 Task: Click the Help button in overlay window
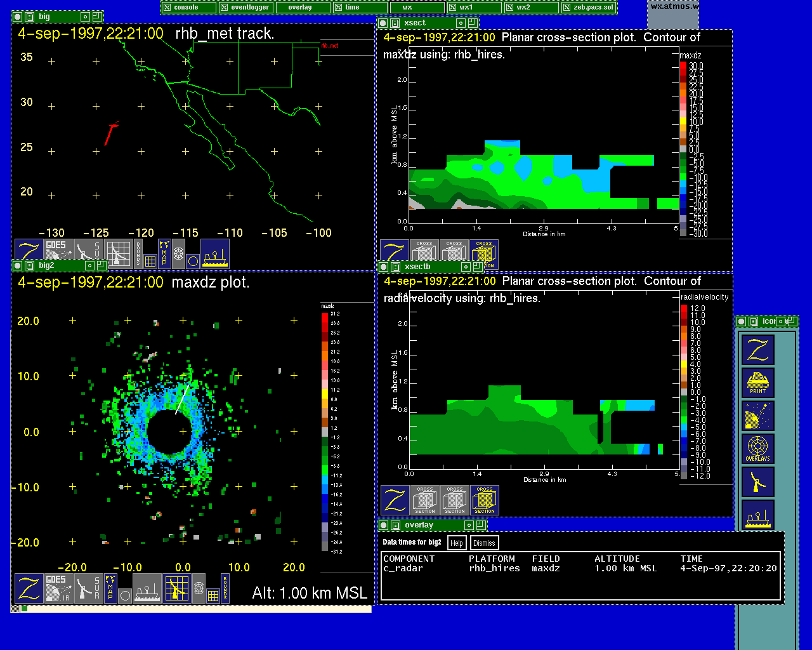pyautogui.click(x=457, y=543)
